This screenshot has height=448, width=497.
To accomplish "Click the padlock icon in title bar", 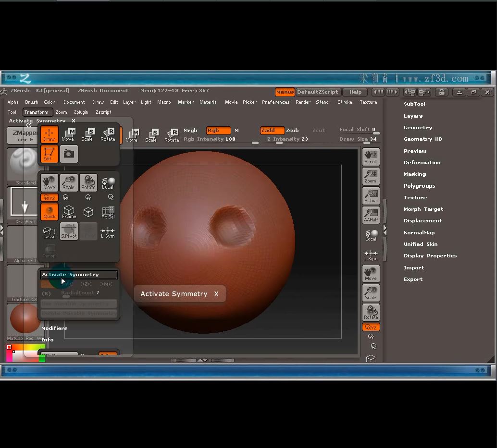I will (x=442, y=92).
